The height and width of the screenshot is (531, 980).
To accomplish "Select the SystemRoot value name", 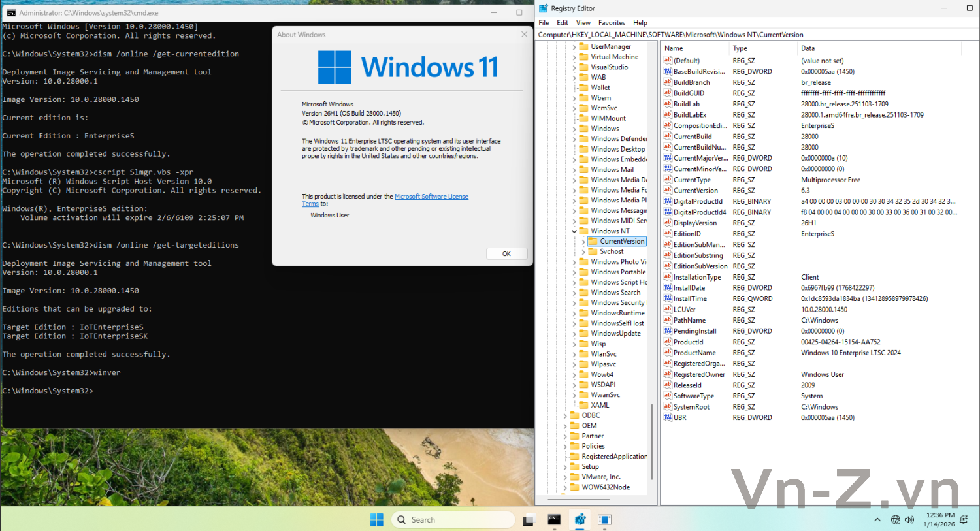I will (x=691, y=407).
